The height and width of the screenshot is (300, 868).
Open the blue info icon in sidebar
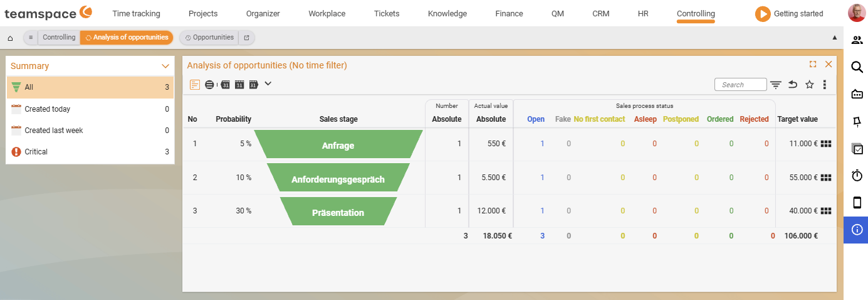point(856,230)
